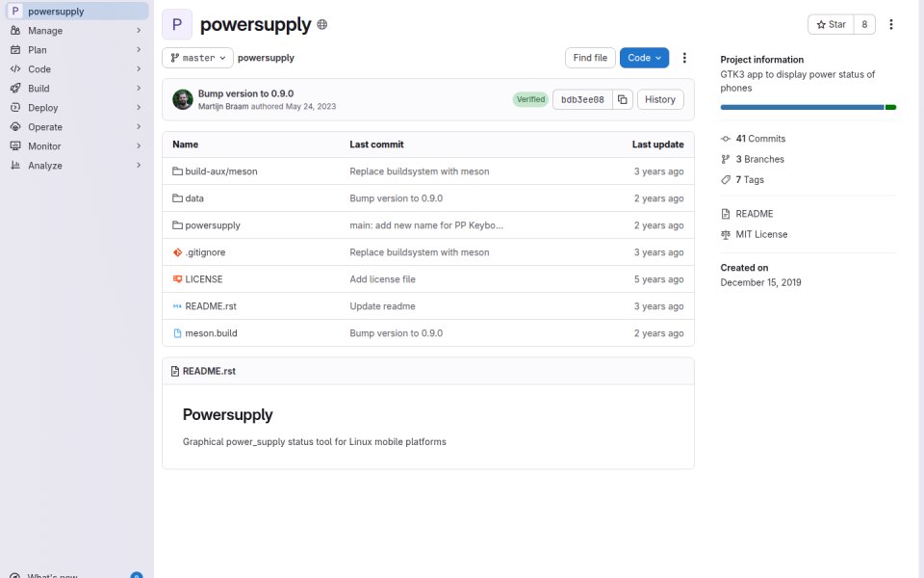Open the Manage sidebar menu
This screenshot has width=924, height=578.
pos(77,31)
